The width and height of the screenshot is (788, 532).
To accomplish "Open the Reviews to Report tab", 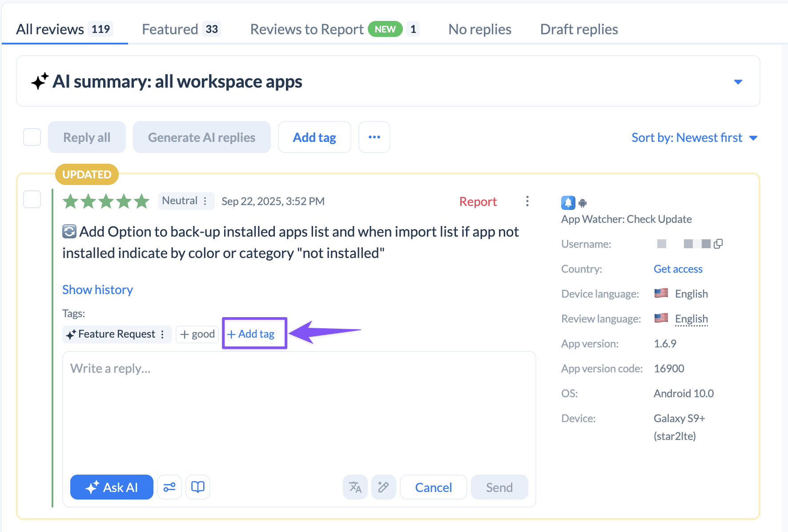I will click(334, 29).
